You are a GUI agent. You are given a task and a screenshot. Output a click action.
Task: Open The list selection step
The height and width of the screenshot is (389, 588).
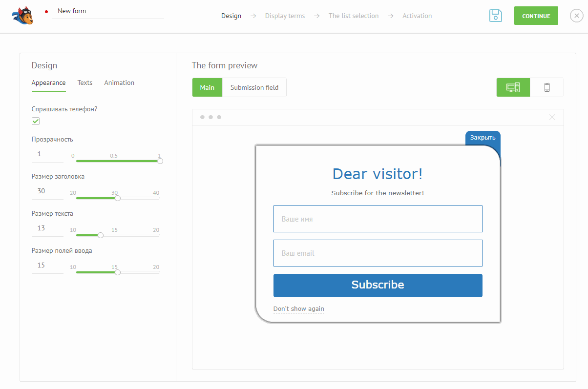(354, 16)
